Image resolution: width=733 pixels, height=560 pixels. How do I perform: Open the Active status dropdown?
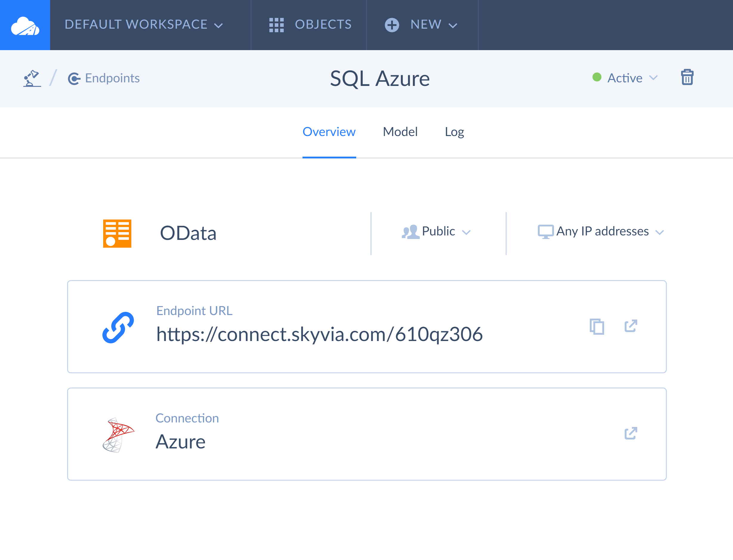pyautogui.click(x=625, y=78)
